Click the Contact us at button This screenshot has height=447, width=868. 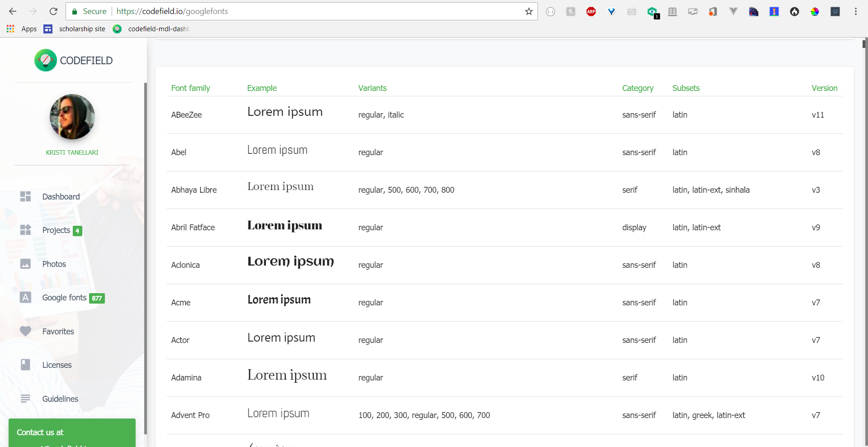[x=72, y=433]
